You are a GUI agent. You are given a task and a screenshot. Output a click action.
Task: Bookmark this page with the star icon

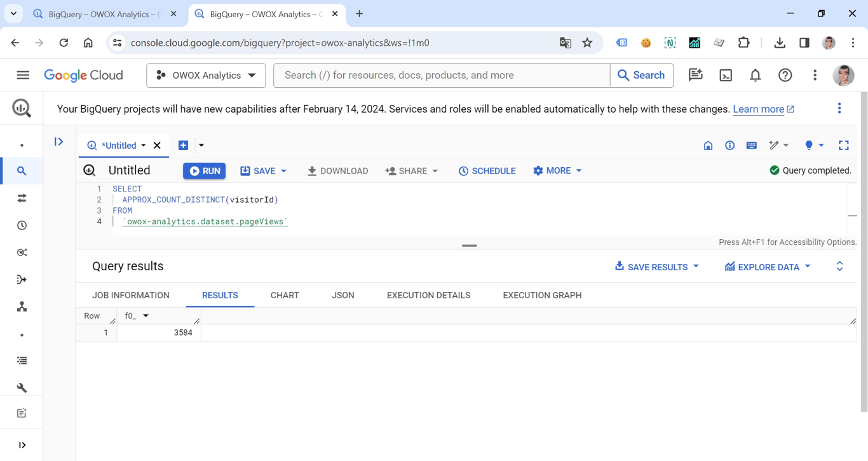(587, 43)
